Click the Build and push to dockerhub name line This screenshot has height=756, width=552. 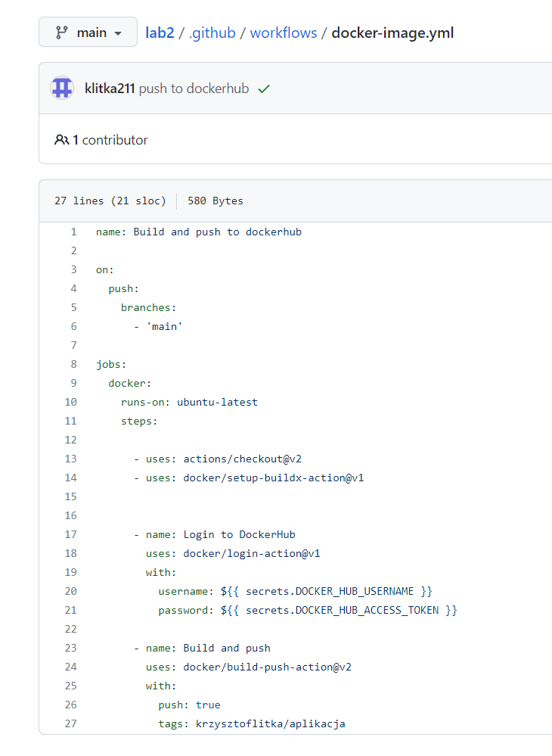coord(199,232)
